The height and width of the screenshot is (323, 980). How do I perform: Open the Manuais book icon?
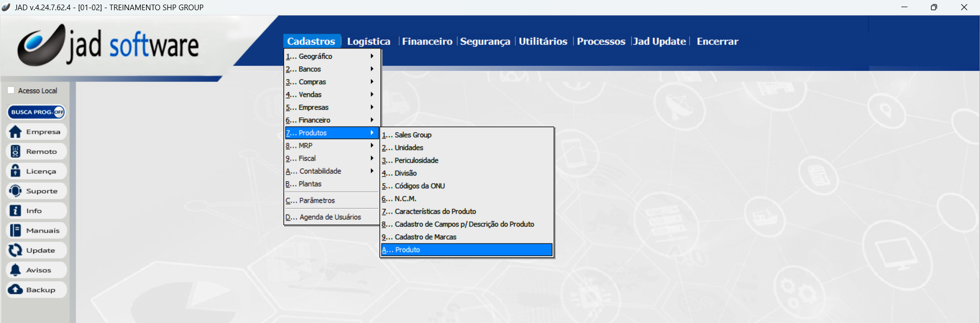pos(16,231)
